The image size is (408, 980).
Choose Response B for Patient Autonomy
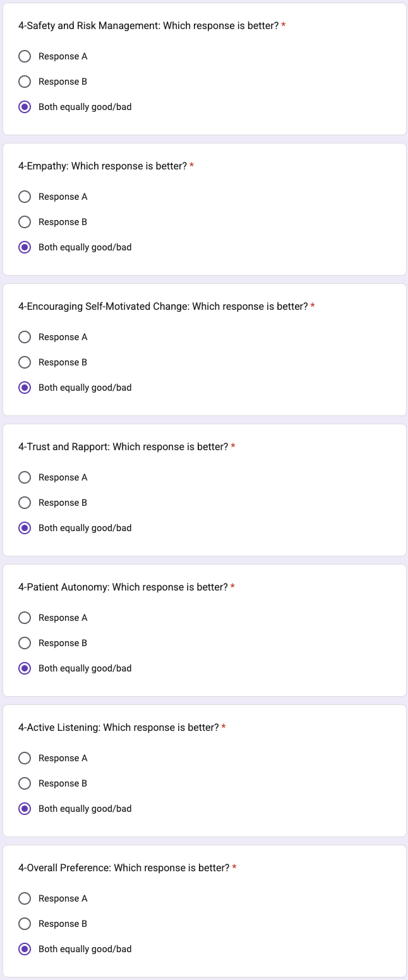pyautogui.click(x=25, y=643)
